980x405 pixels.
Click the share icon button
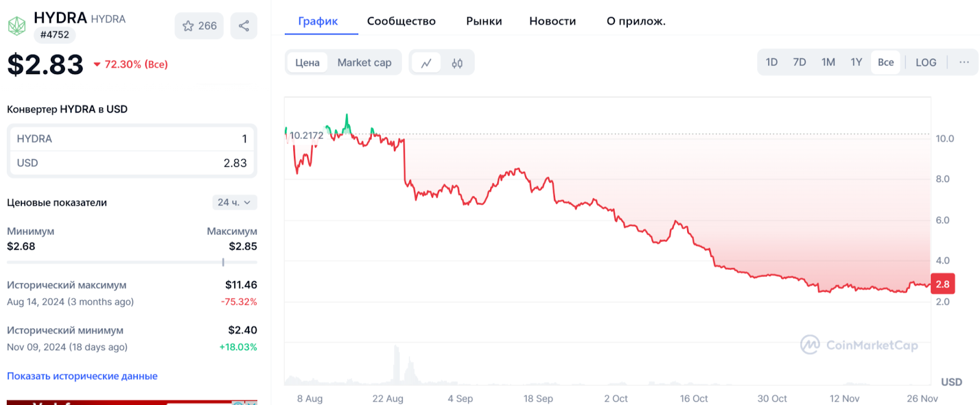click(244, 26)
